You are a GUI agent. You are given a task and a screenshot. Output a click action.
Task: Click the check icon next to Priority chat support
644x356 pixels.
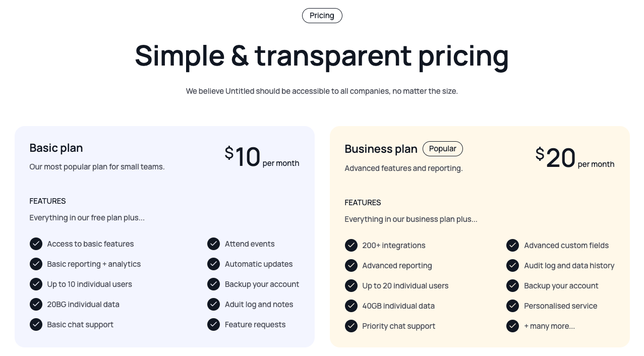tap(351, 326)
